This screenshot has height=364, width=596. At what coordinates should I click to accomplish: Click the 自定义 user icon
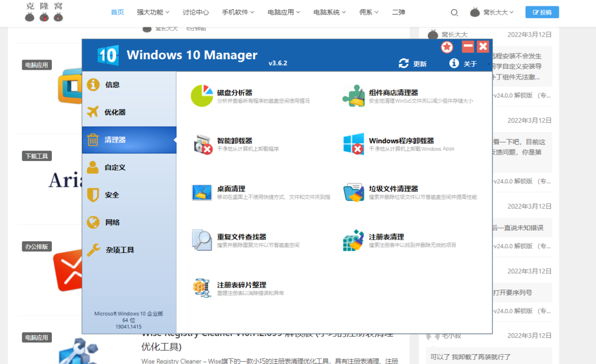[x=93, y=167]
